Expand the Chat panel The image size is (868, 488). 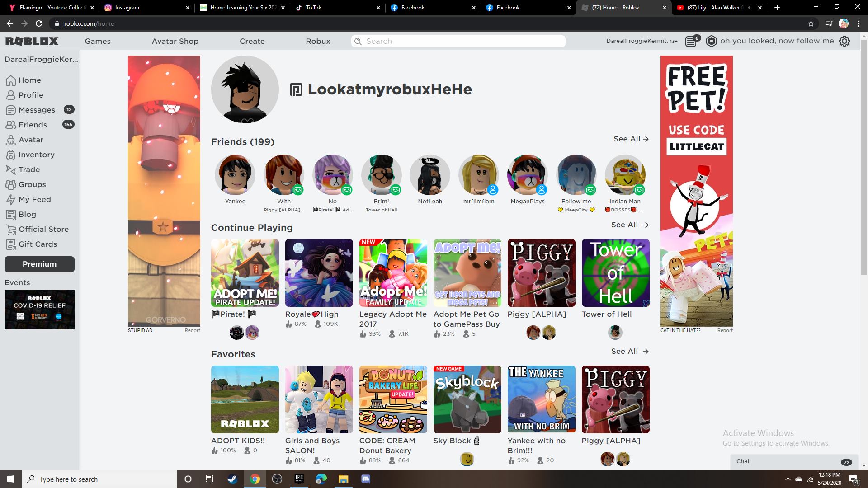794,461
